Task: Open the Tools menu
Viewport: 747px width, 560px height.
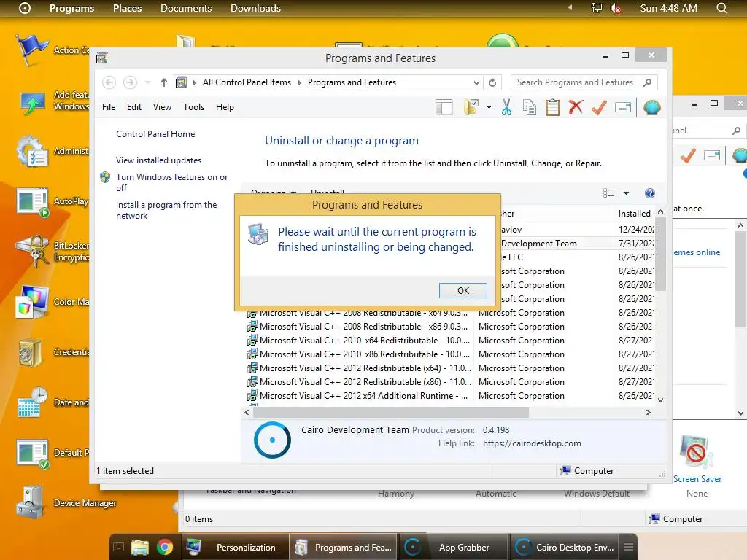Action: click(x=193, y=107)
